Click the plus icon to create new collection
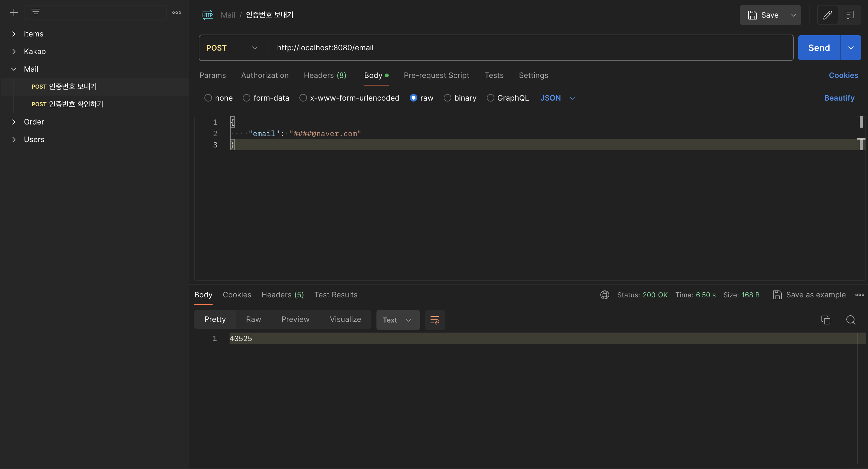Screen dimensions: 868x469 (14, 13)
